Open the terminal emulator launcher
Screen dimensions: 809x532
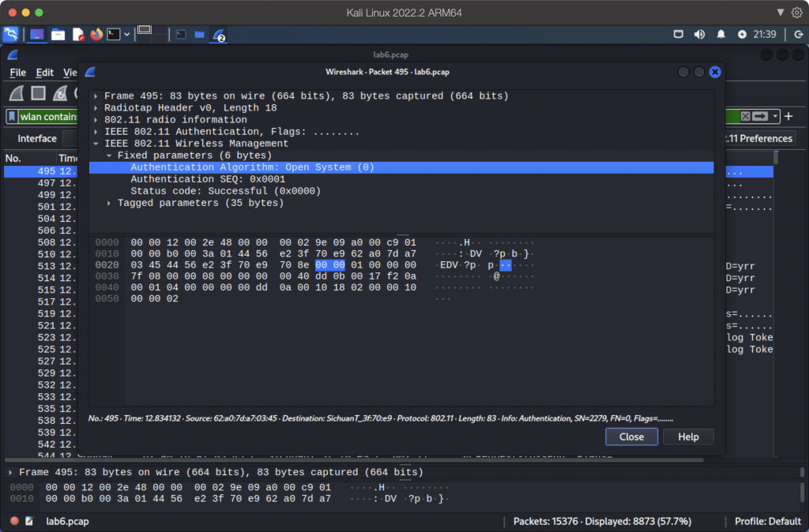point(114,35)
